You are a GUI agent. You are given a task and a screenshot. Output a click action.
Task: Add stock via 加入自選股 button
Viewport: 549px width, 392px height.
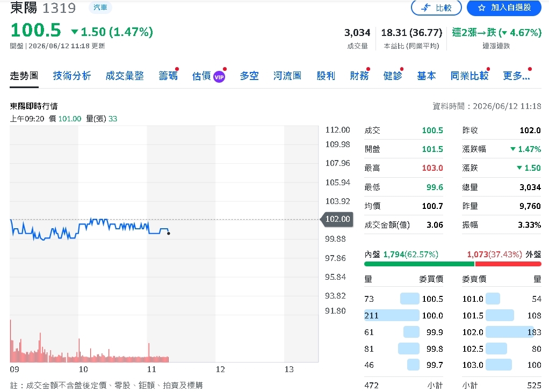coord(504,8)
